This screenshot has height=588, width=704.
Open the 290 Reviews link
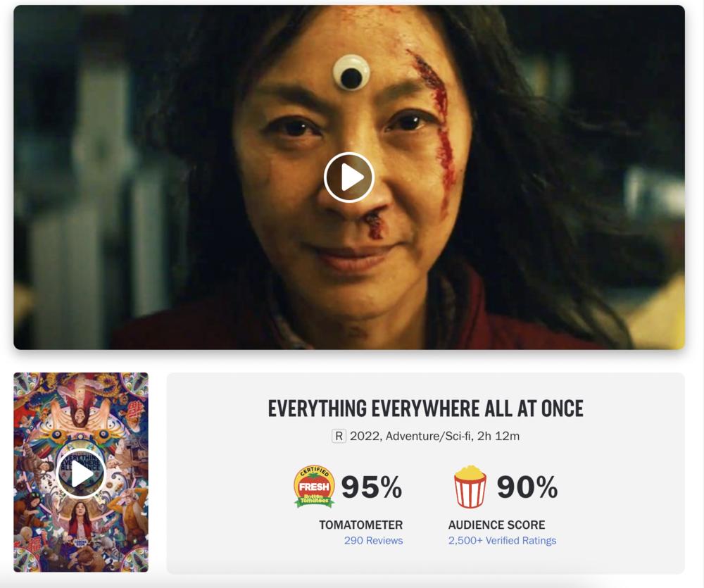tap(374, 540)
